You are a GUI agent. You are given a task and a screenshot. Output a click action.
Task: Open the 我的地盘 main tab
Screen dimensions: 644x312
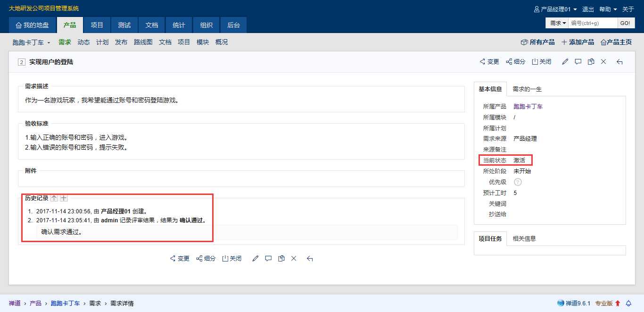[x=32, y=25]
